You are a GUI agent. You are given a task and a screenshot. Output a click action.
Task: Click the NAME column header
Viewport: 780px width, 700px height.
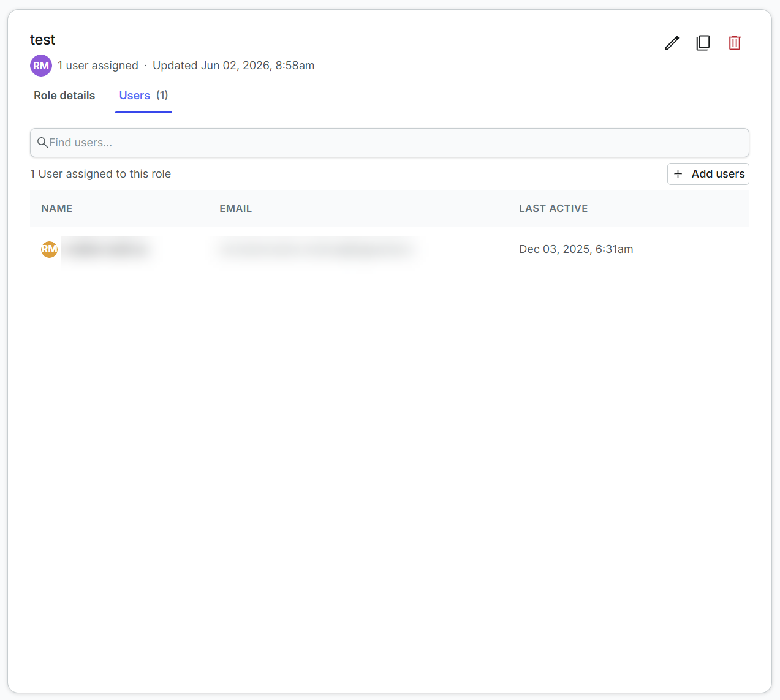(x=57, y=208)
